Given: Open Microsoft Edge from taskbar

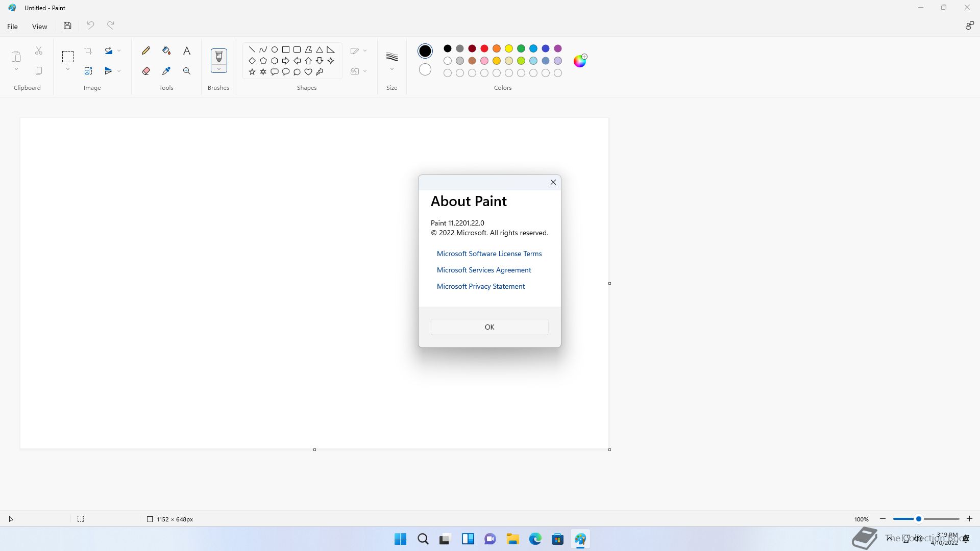Looking at the screenshot, I should click(x=535, y=539).
